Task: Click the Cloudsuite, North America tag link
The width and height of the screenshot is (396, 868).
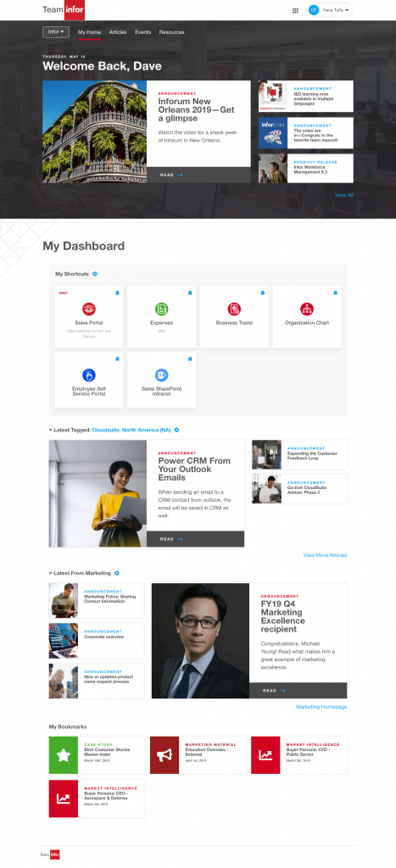Action: 131,430
